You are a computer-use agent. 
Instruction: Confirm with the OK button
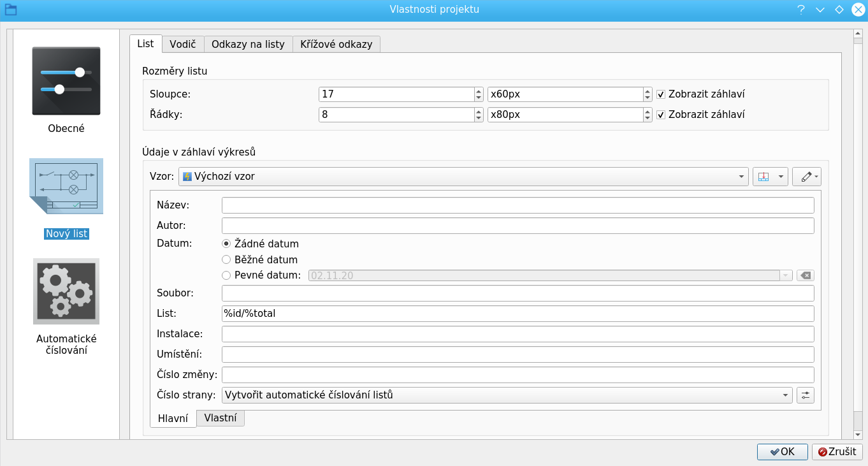coord(782,451)
